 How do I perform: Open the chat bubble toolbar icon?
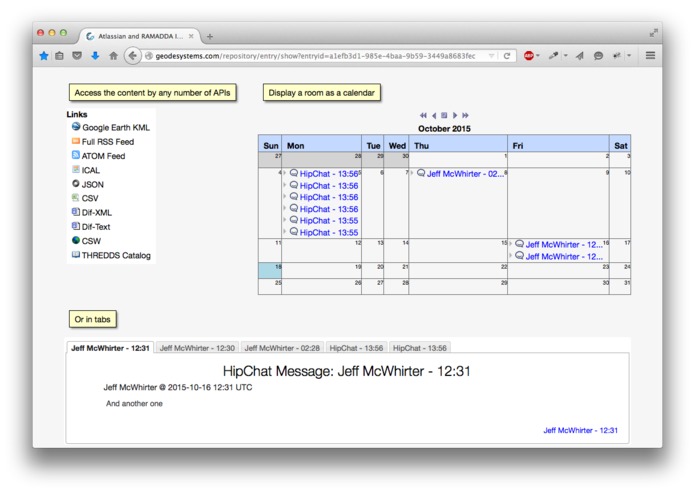[x=598, y=56]
